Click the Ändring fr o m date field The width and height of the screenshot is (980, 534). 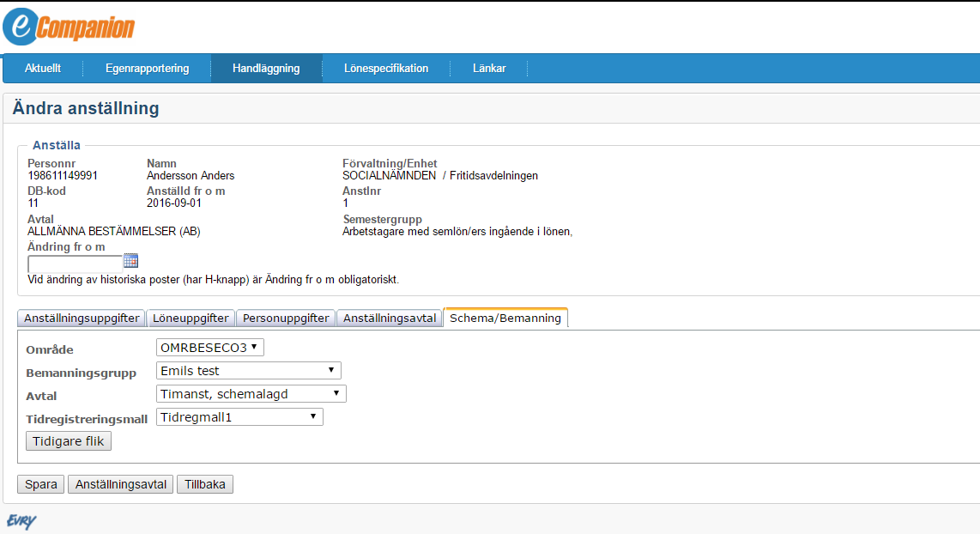[75, 263]
